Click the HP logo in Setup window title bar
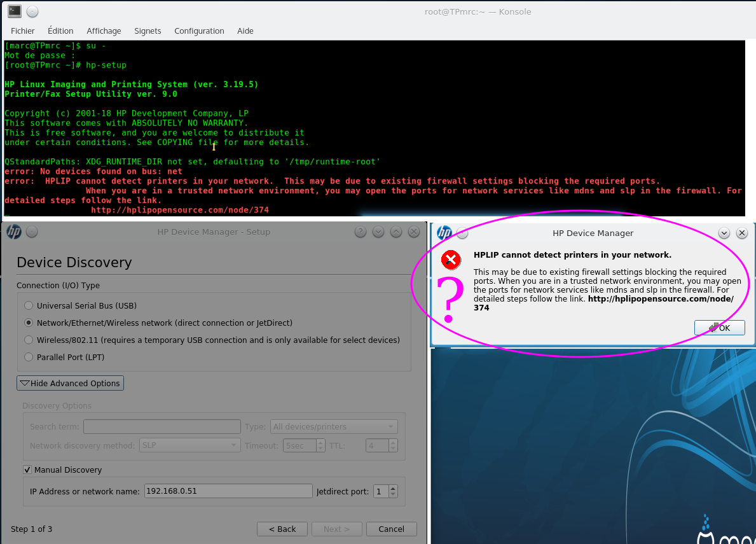756x544 pixels. 14,232
